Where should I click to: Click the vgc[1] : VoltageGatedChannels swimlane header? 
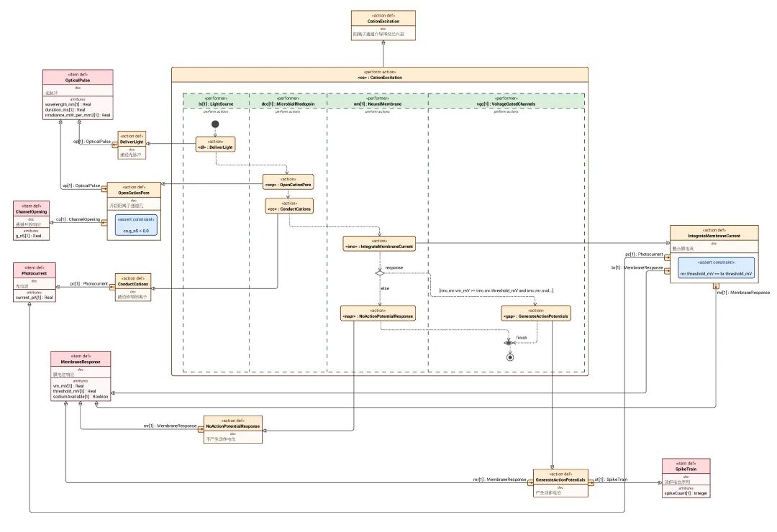[506, 101]
